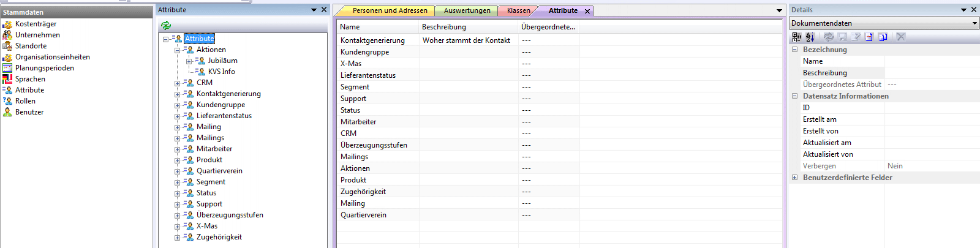
Task: Click the alphabetical A-Z sort icon
Action: (810, 37)
